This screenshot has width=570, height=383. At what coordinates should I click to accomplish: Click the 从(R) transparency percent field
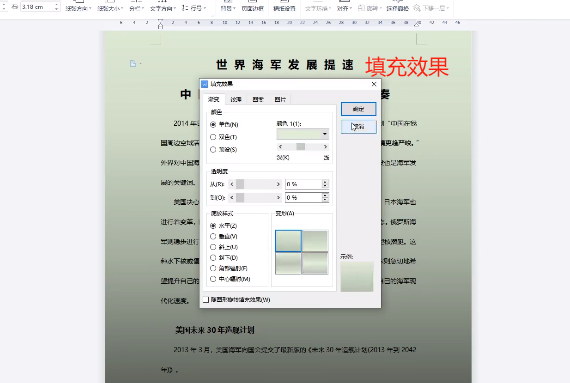[304, 184]
